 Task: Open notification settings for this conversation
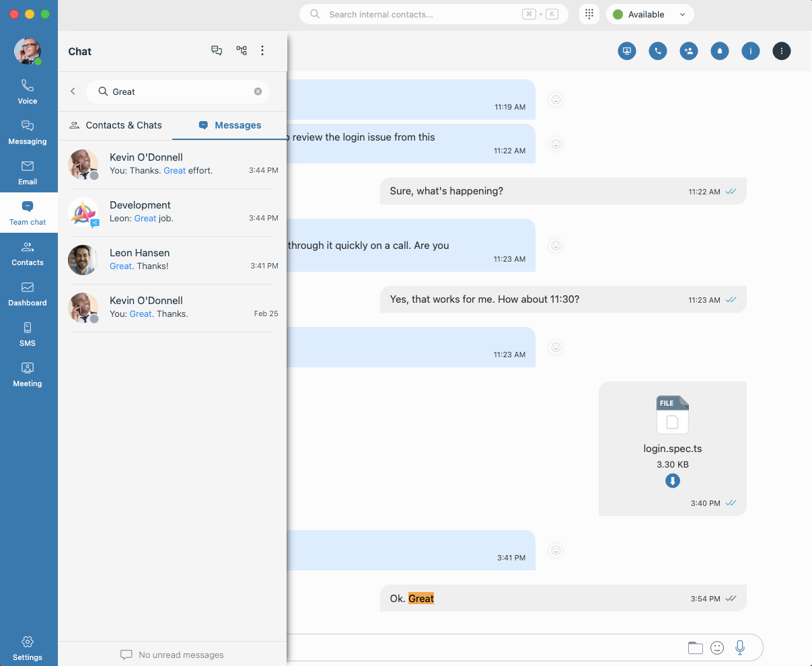[719, 50]
